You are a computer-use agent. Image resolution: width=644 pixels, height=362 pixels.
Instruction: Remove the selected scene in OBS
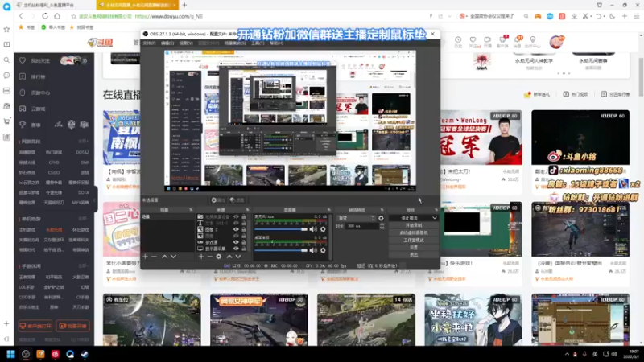click(x=154, y=257)
